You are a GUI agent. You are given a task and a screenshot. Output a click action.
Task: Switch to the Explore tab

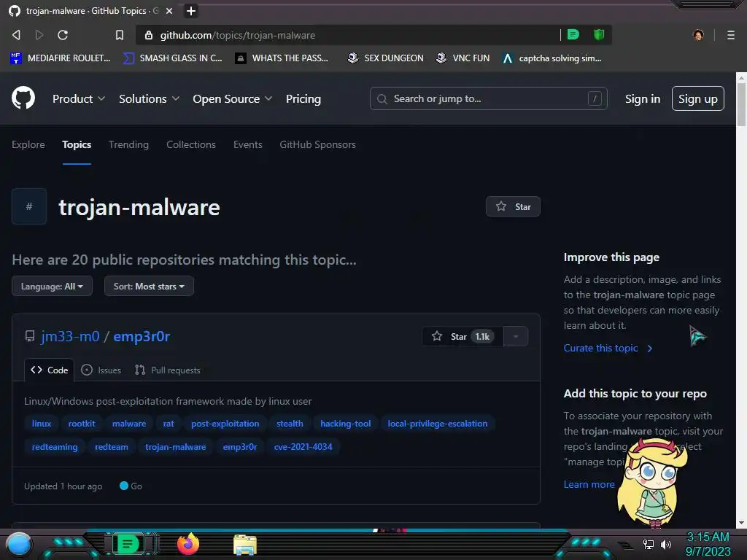pos(28,144)
